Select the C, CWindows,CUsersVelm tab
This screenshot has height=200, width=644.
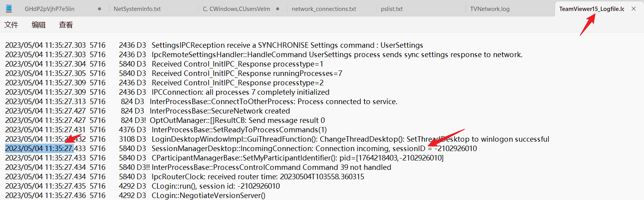tap(236, 9)
